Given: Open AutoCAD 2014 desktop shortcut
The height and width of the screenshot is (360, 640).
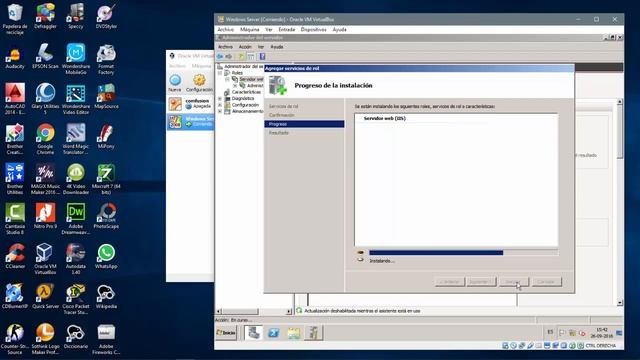Looking at the screenshot, I should 15,99.
